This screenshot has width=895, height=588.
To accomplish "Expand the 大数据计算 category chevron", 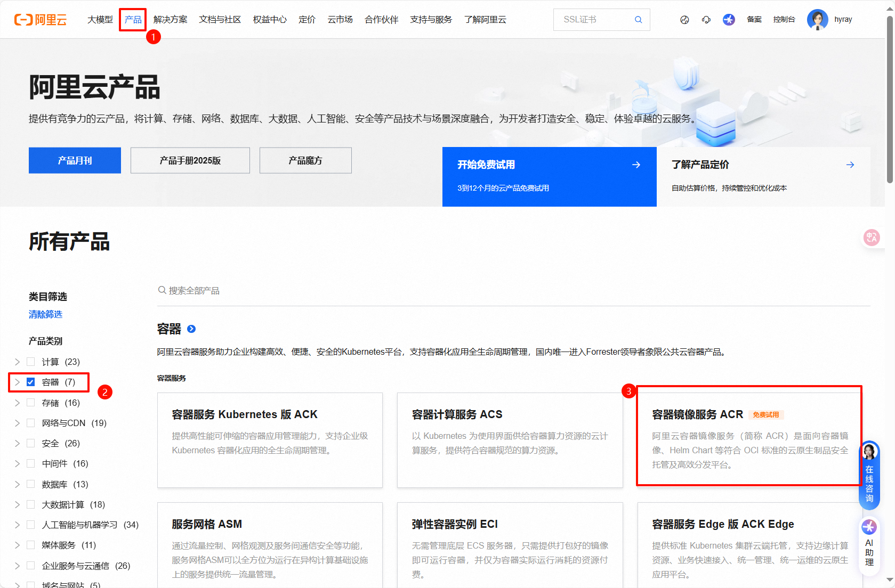I will (17, 504).
